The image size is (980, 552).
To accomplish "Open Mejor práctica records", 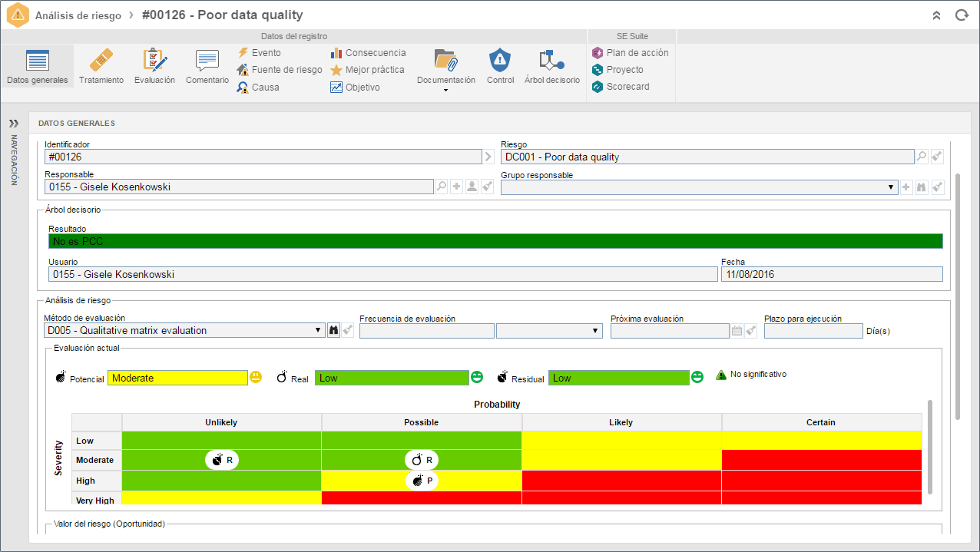I will coord(367,70).
